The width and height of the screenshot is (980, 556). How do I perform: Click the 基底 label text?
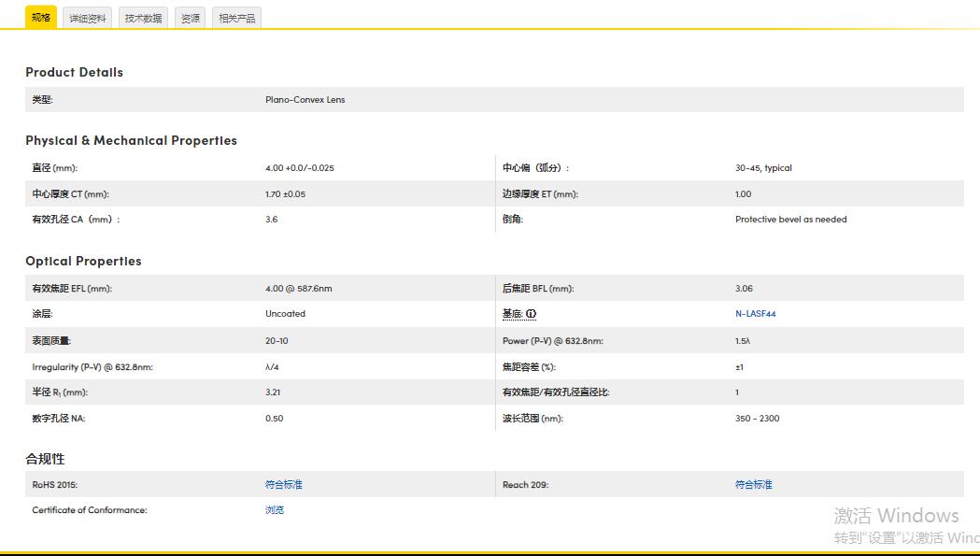512,314
